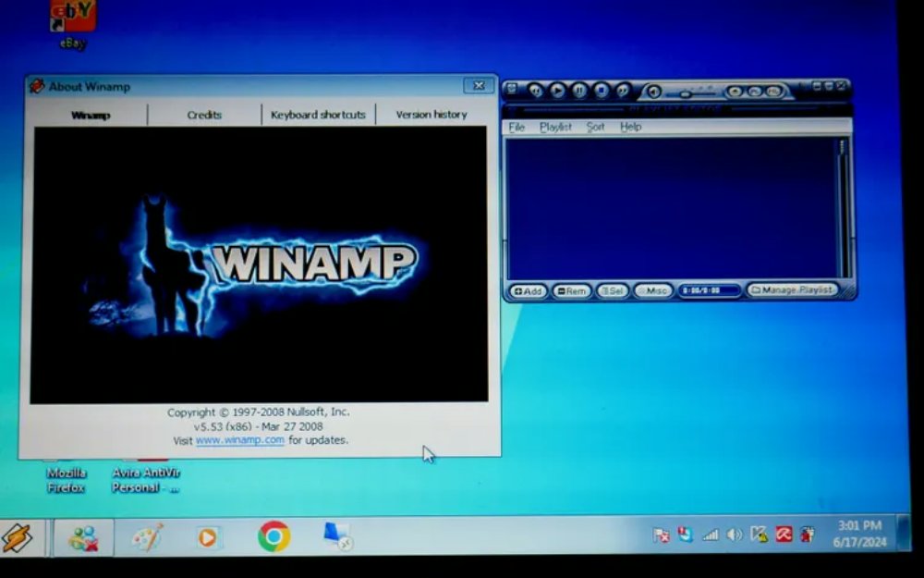The height and width of the screenshot is (578, 924).
Task: Click the About Winamp title bar icon
Action: pos(37,86)
